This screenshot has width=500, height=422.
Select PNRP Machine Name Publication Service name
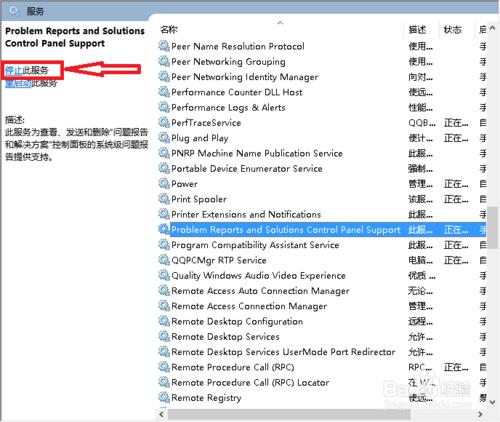(257, 153)
